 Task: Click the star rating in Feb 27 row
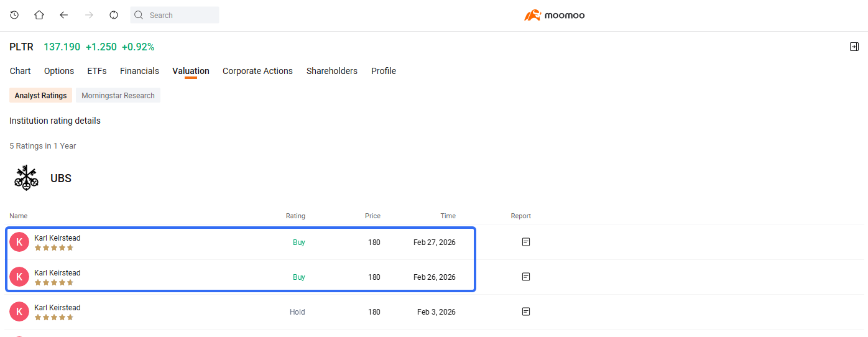pyautogui.click(x=54, y=247)
